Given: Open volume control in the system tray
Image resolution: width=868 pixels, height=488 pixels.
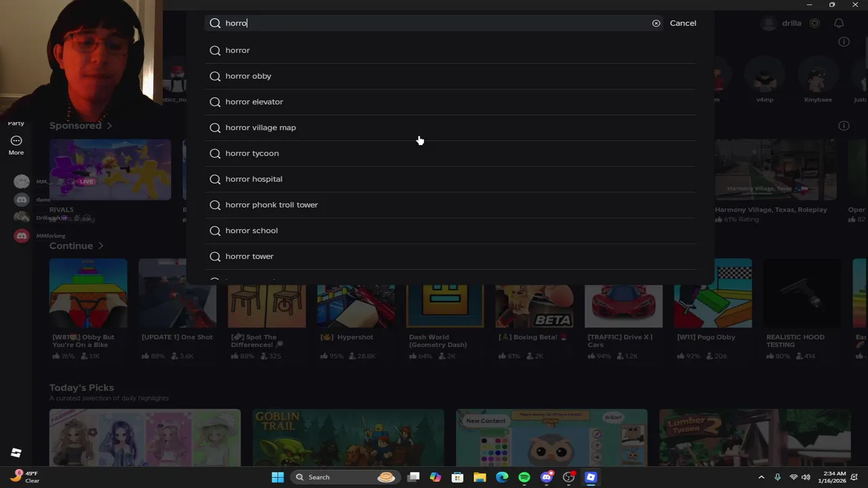Looking at the screenshot, I should (x=806, y=477).
